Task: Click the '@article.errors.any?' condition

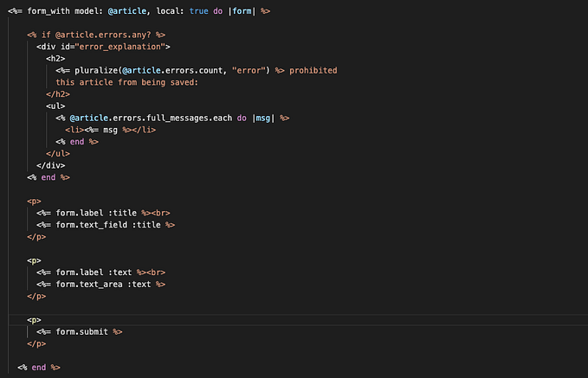Action: click(103, 35)
